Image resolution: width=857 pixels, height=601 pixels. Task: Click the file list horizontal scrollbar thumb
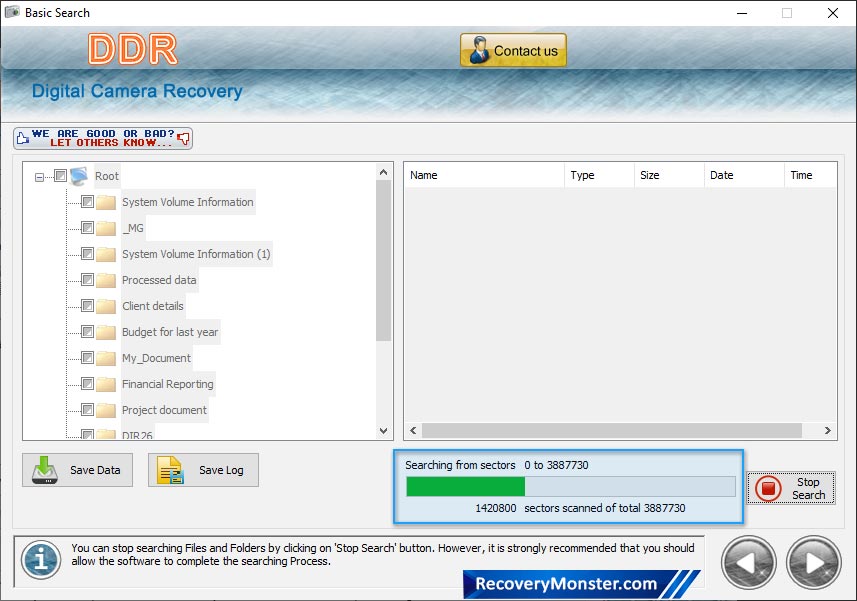(x=612, y=431)
